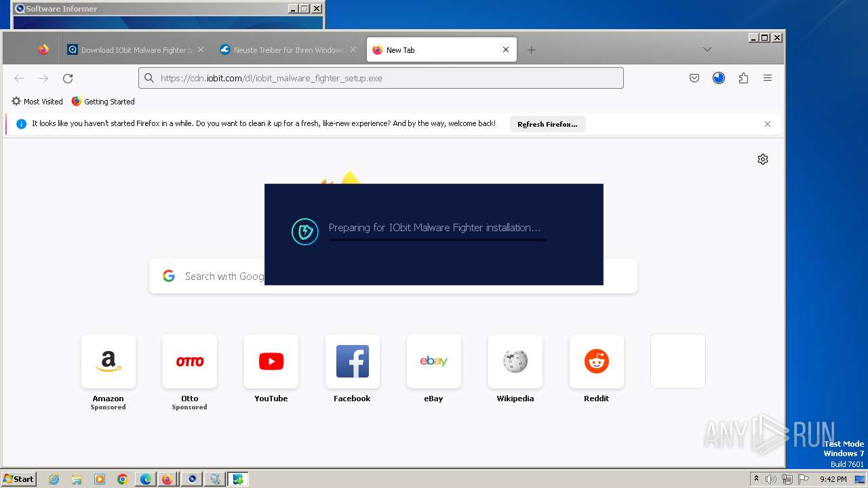Switch to Software Informer taskbar button
The image size is (868, 488).
(x=192, y=479)
